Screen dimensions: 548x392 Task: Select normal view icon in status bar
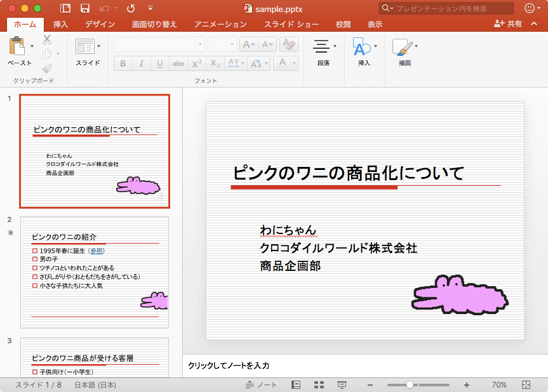(x=296, y=385)
